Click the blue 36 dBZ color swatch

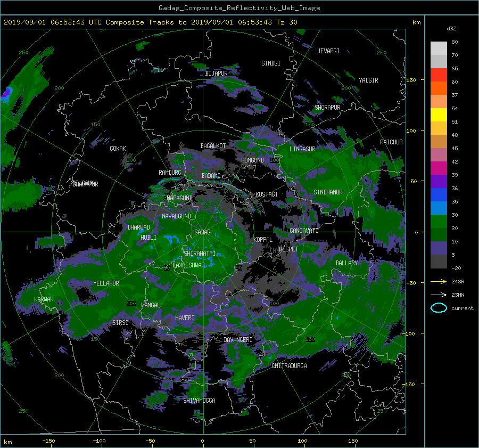point(439,195)
